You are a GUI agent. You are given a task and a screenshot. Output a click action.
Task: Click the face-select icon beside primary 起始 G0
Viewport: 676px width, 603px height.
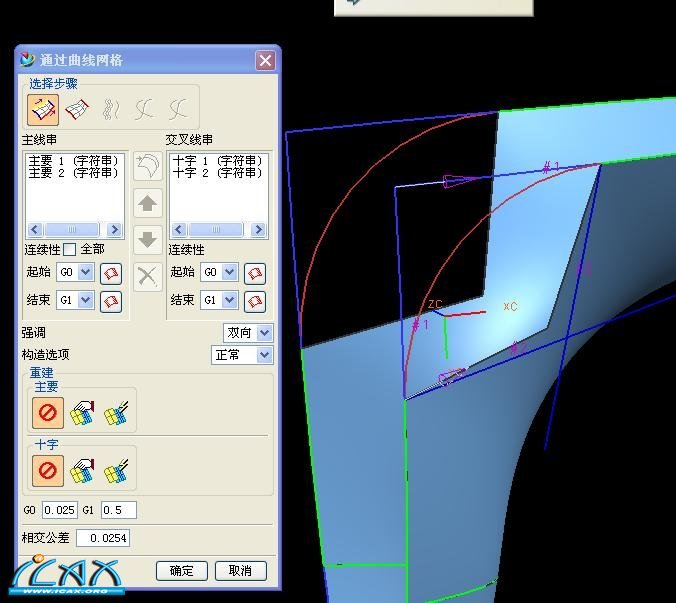tap(111, 273)
